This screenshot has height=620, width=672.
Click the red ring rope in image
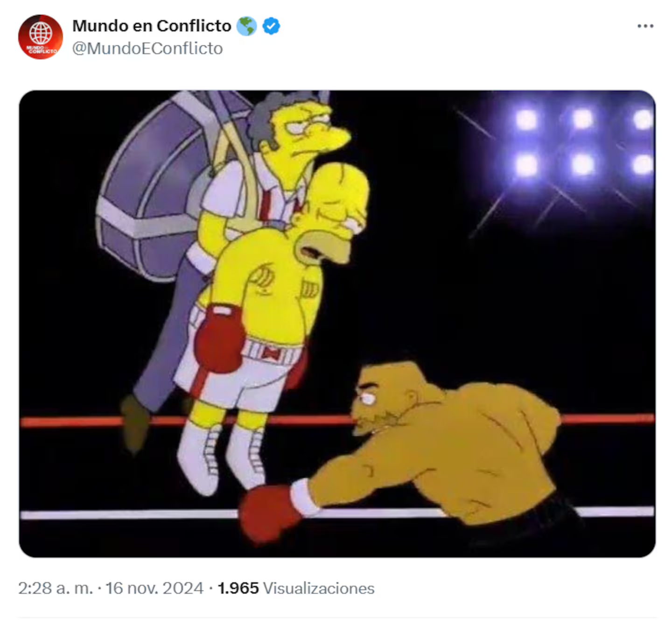[337, 420]
